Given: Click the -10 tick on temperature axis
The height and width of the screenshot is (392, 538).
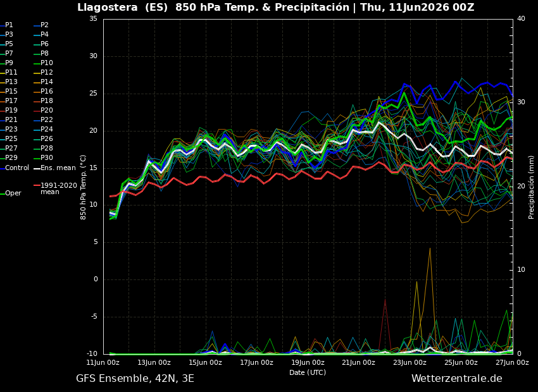Looking at the screenshot, I should click(91, 353).
